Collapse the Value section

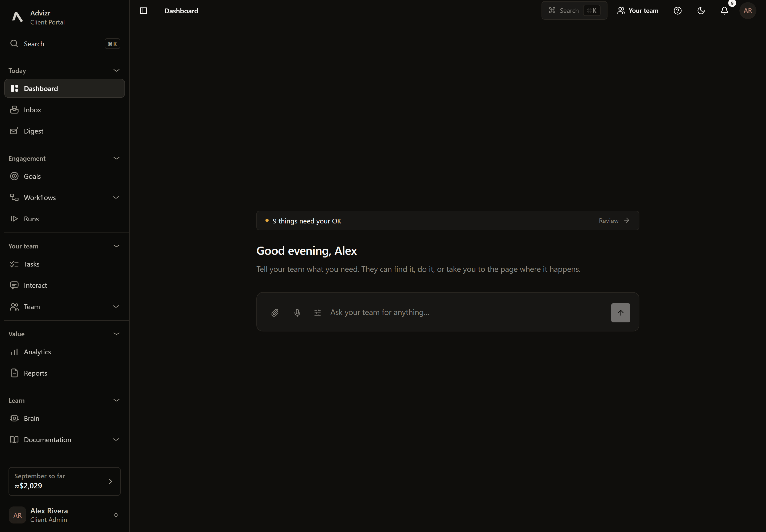coord(116,334)
